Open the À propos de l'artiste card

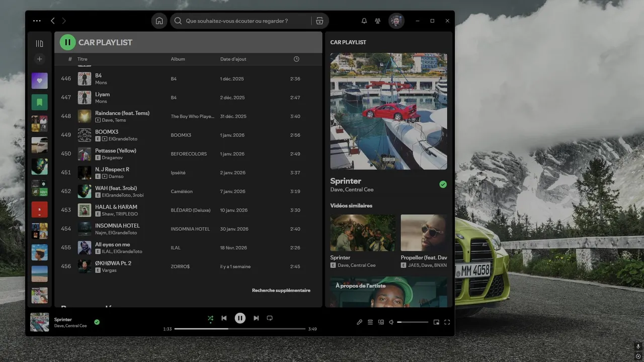coord(388,292)
